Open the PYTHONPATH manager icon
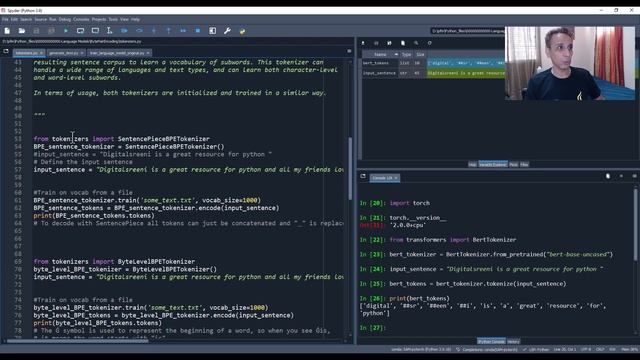This screenshot has width=640, height=360. (242, 31)
